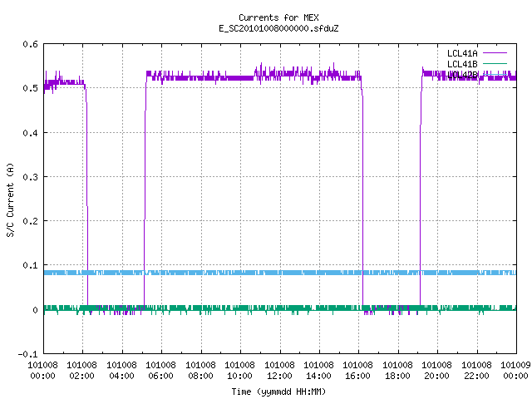Image resolution: width=532 pixels, height=399 pixels.
Task: Select the filename 'E_SC20101008000000.sfduZ' subtitle
Action: pos(278,28)
